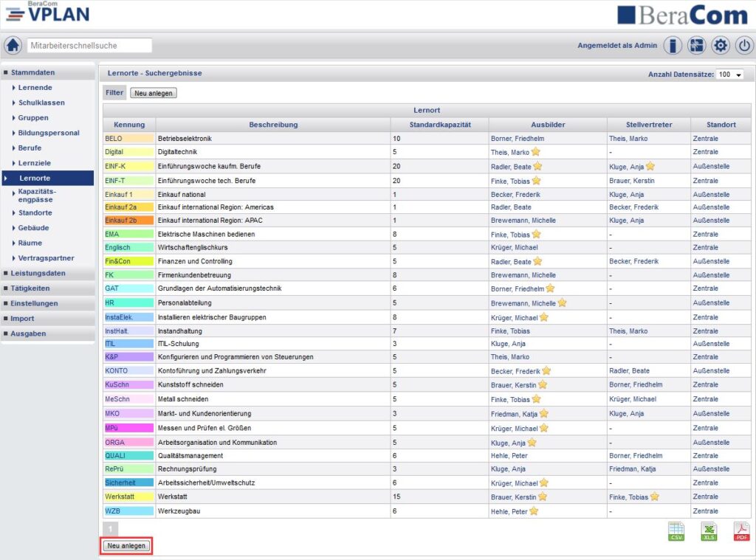Image resolution: width=756 pixels, height=560 pixels.
Task: Open Lernziele in the sidebar
Action: click(34, 163)
